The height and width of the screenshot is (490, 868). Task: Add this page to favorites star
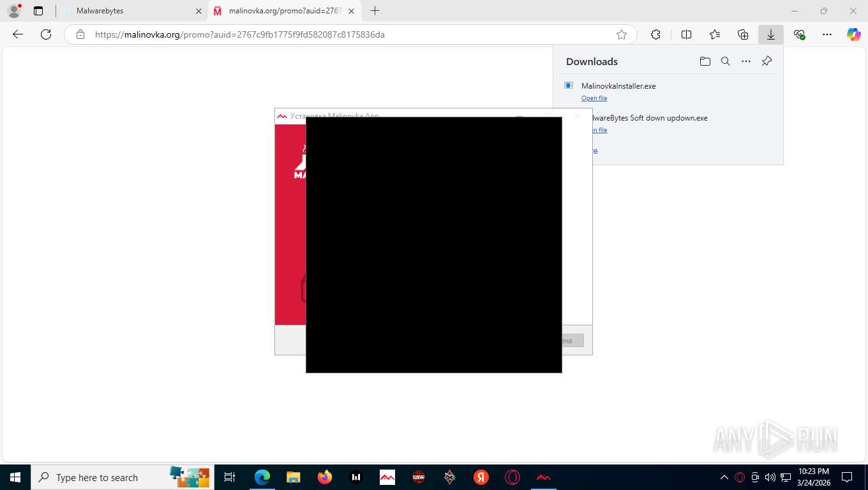pyautogui.click(x=622, y=34)
